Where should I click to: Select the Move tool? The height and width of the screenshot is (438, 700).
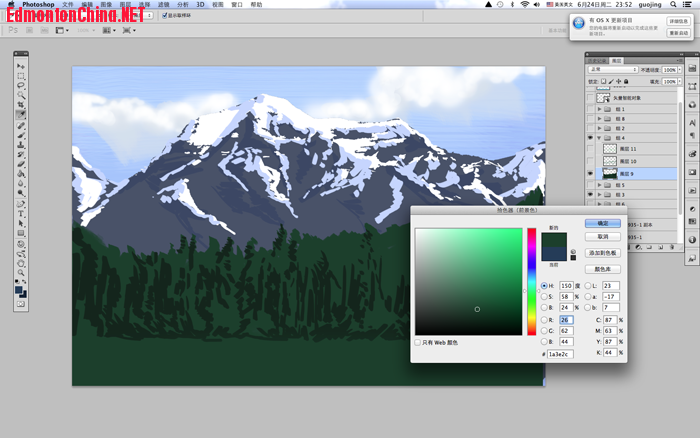click(x=21, y=67)
